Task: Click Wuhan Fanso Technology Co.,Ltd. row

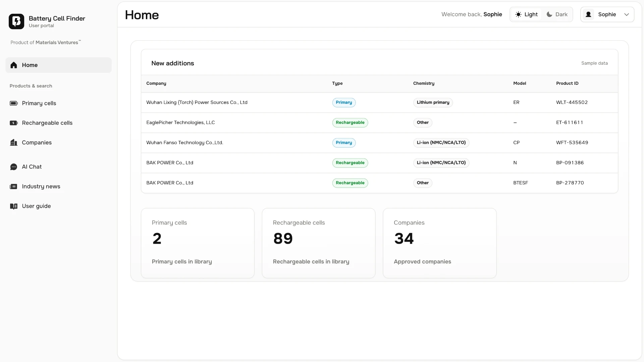Action: (379, 143)
